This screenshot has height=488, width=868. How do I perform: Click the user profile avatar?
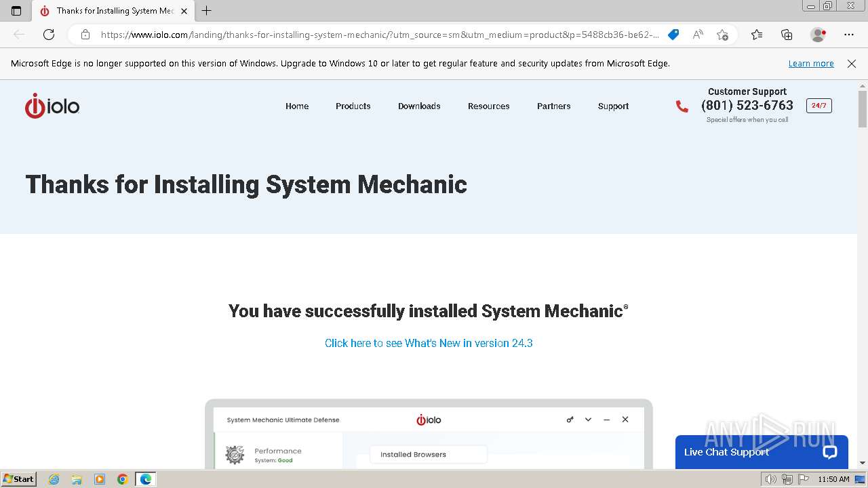tap(818, 35)
